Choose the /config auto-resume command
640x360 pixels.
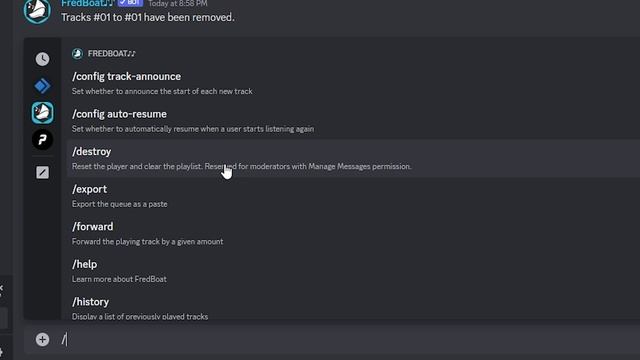pos(353,121)
